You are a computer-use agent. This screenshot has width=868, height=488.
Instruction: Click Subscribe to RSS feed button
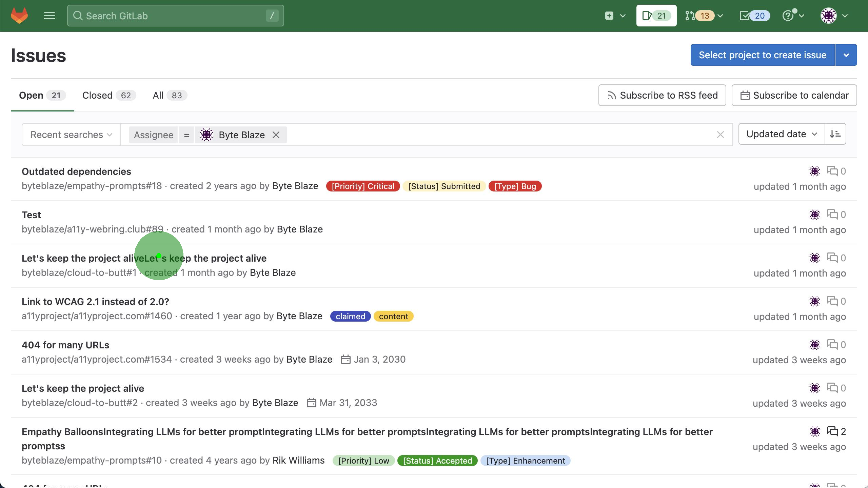pyautogui.click(x=662, y=96)
